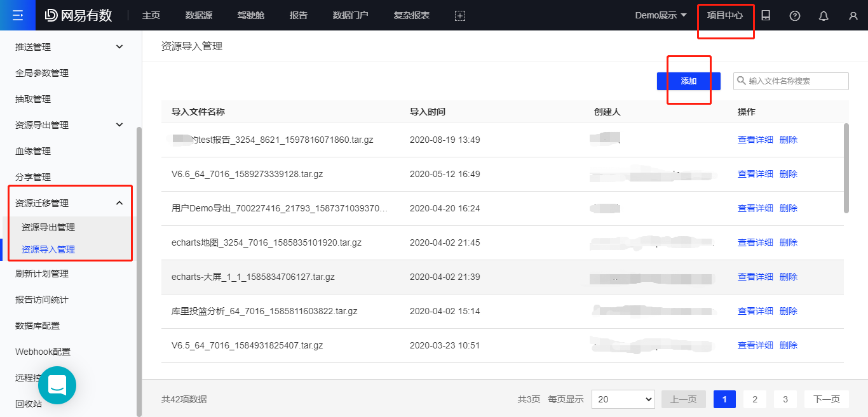View details of V6.6_64_7016 import file
Screen dimensions: 868x417
click(x=755, y=174)
